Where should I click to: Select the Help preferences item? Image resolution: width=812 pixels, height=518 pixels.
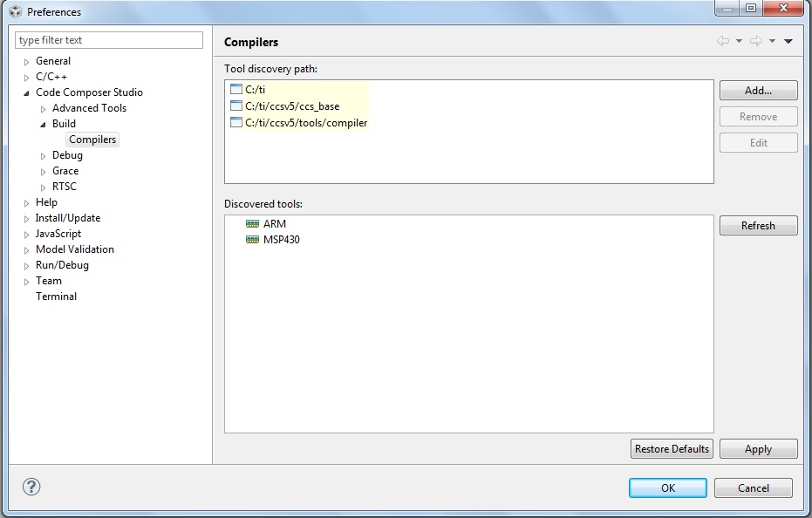[46, 202]
